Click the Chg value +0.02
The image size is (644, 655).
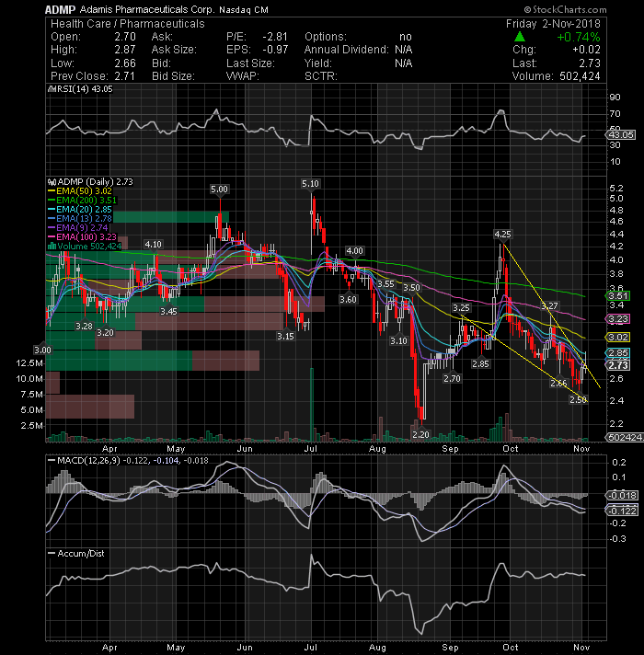coord(586,50)
